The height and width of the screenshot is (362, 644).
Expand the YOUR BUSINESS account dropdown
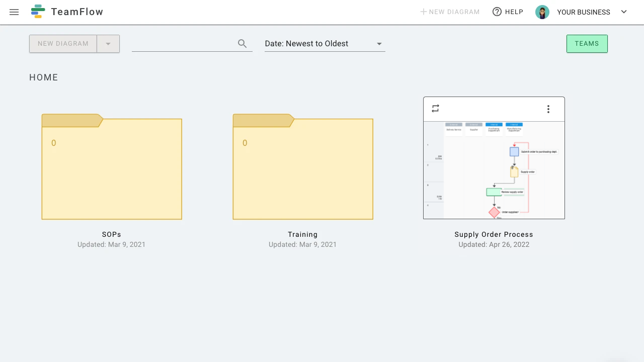pos(624,12)
